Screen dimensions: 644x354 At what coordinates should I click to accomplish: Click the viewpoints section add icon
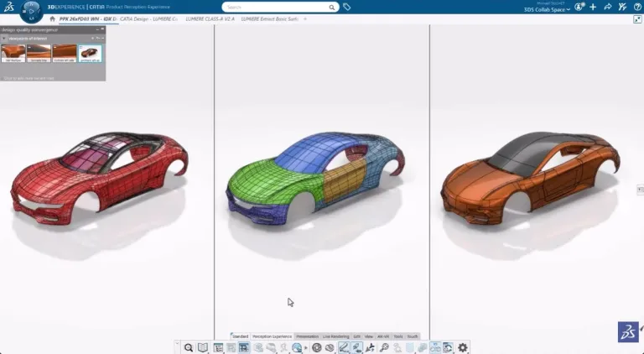(93, 39)
